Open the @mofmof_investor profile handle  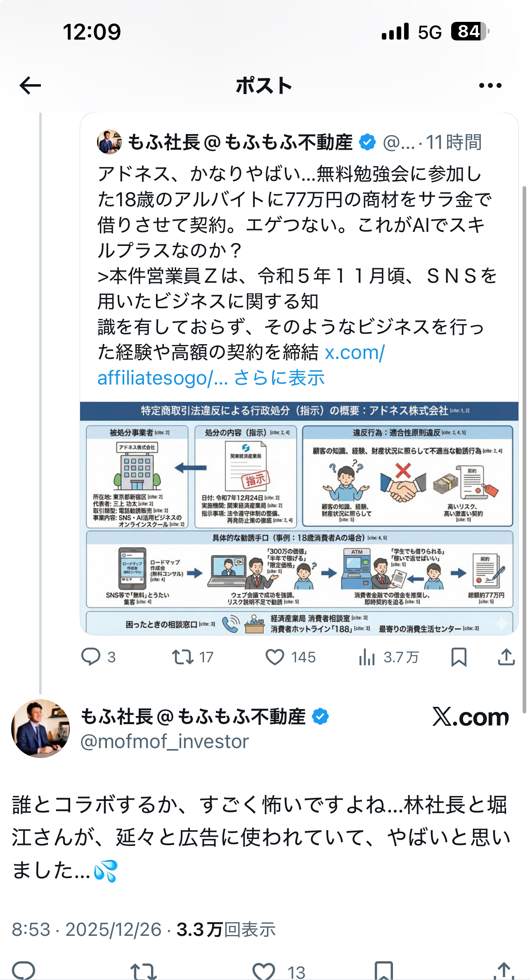click(x=165, y=741)
